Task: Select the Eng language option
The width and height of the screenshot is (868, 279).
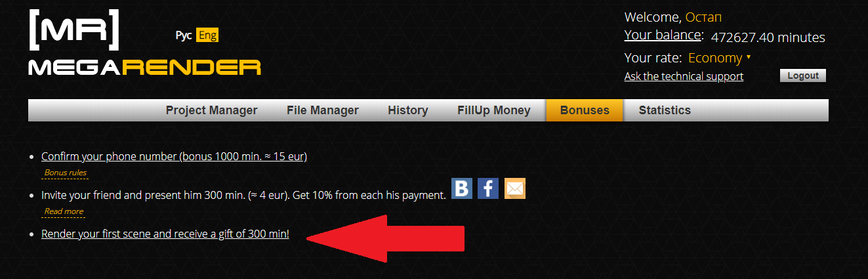Action: pos(207,35)
